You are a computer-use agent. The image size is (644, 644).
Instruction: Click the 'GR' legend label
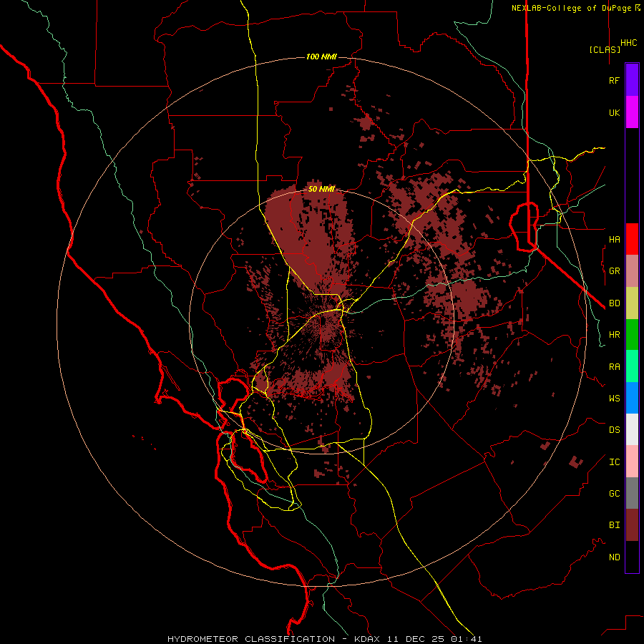click(x=614, y=271)
